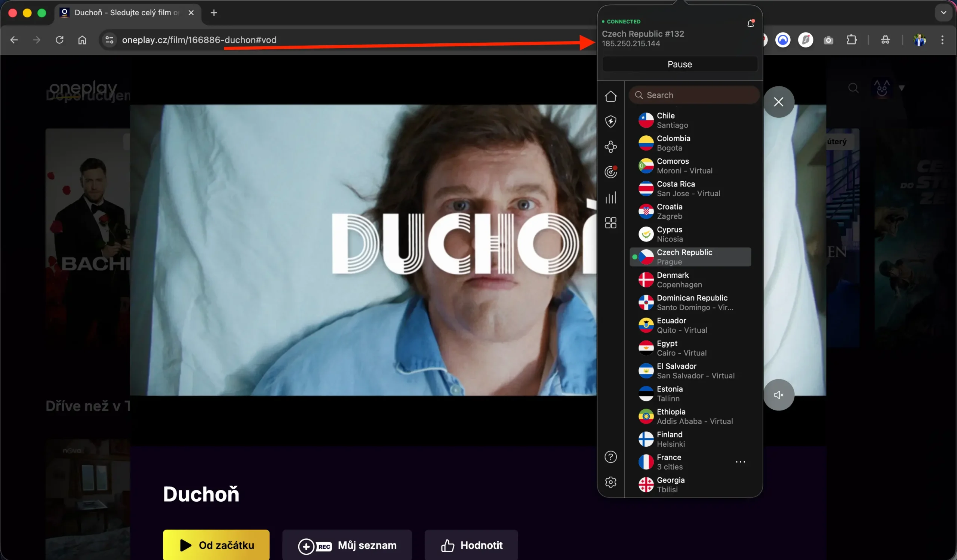Open the apps grid icon in VPN sidebar
957x560 pixels.
611,223
